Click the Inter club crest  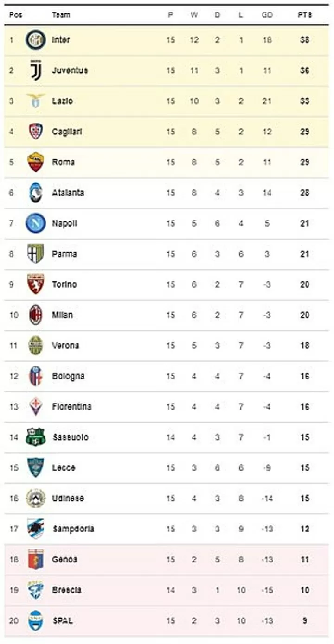click(x=36, y=40)
